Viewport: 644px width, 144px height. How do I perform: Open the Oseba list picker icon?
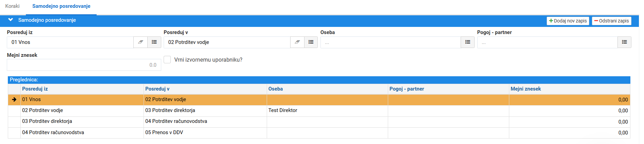pos(468,42)
